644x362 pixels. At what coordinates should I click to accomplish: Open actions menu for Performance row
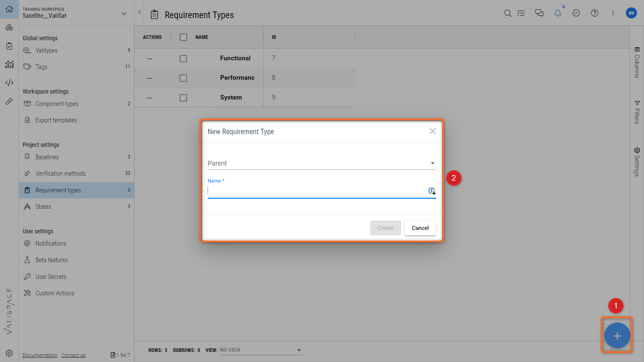pyautogui.click(x=150, y=78)
